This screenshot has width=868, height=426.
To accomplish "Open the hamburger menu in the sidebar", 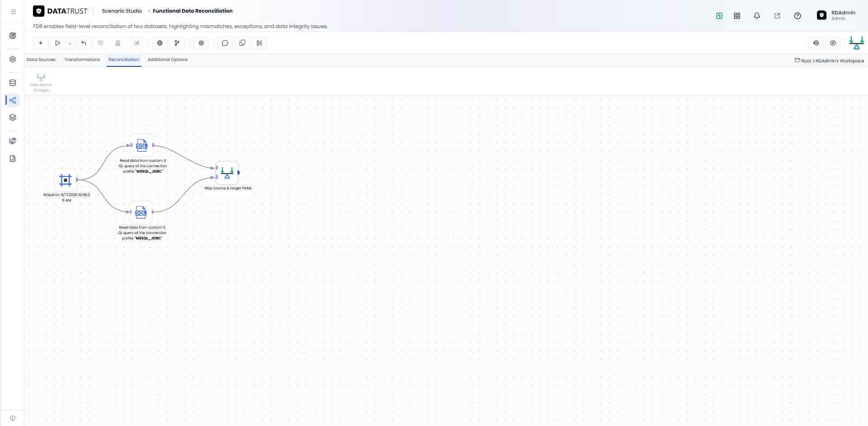I will (x=13, y=12).
